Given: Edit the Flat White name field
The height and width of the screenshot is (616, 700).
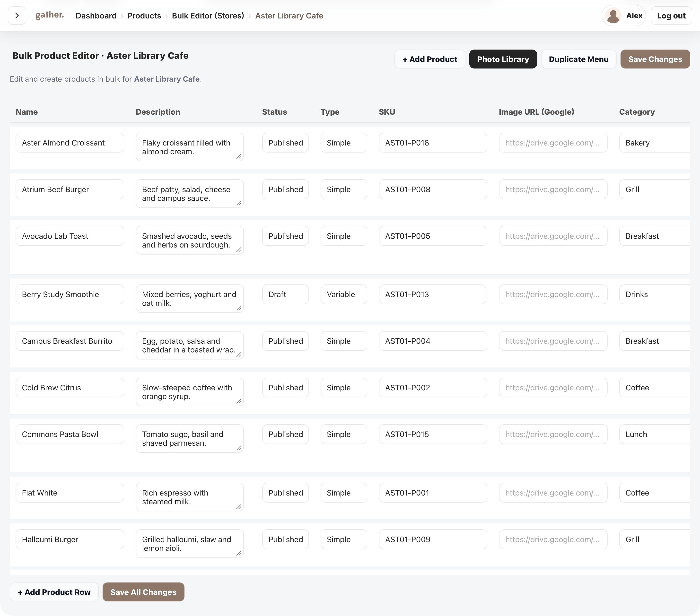Looking at the screenshot, I should [x=70, y=493].
